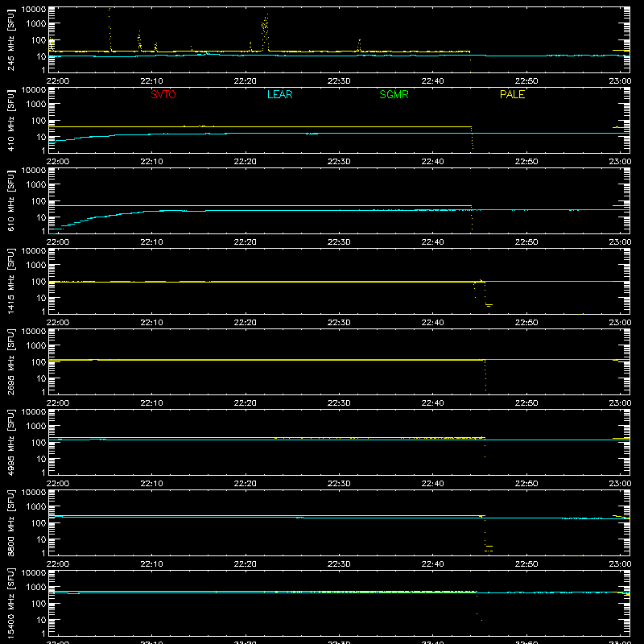
Task: Click the yellow spike near 22:05 at 245 MHz
Action: 109,30
